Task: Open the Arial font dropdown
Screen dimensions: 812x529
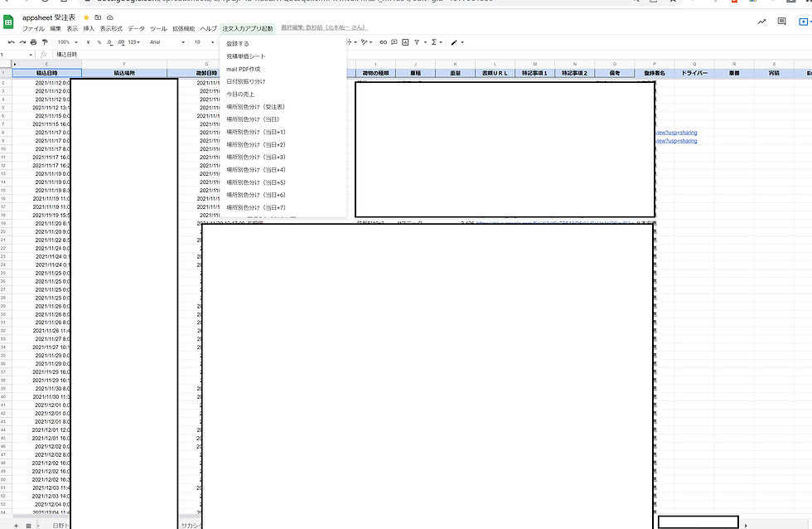Action: [x=167, y=42]
